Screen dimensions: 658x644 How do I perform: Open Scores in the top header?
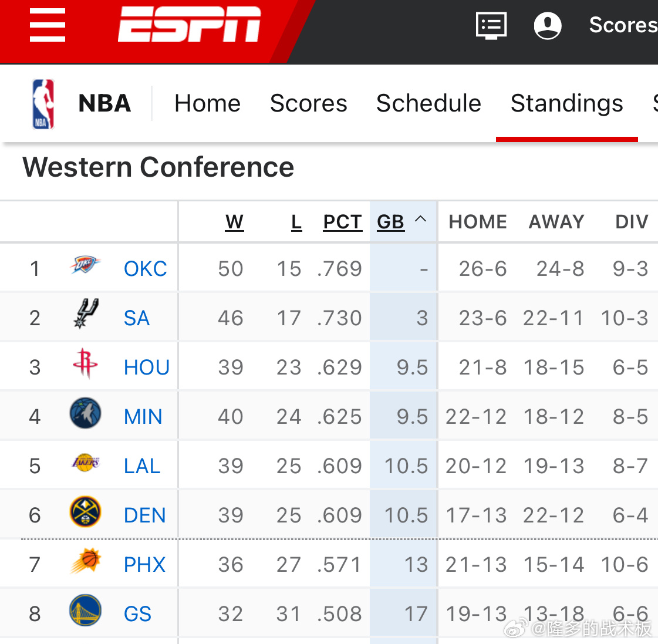pyautogui.click(x=622, y=25)
